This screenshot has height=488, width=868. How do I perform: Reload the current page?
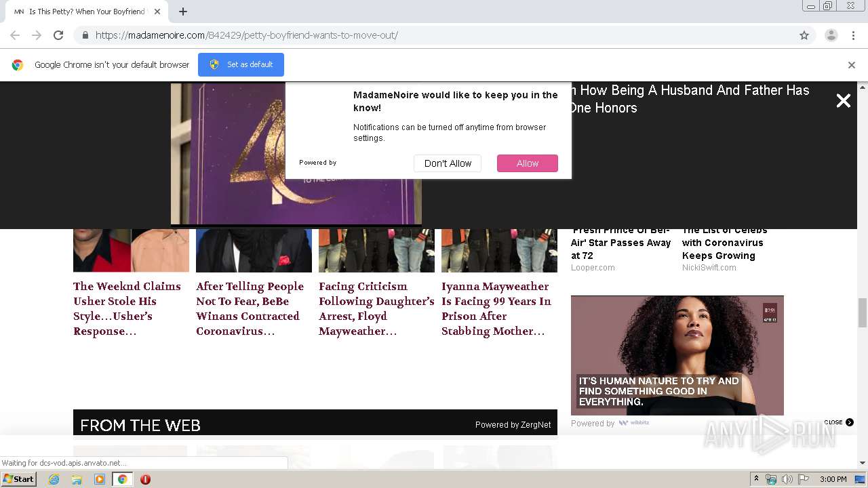point(58,35)
